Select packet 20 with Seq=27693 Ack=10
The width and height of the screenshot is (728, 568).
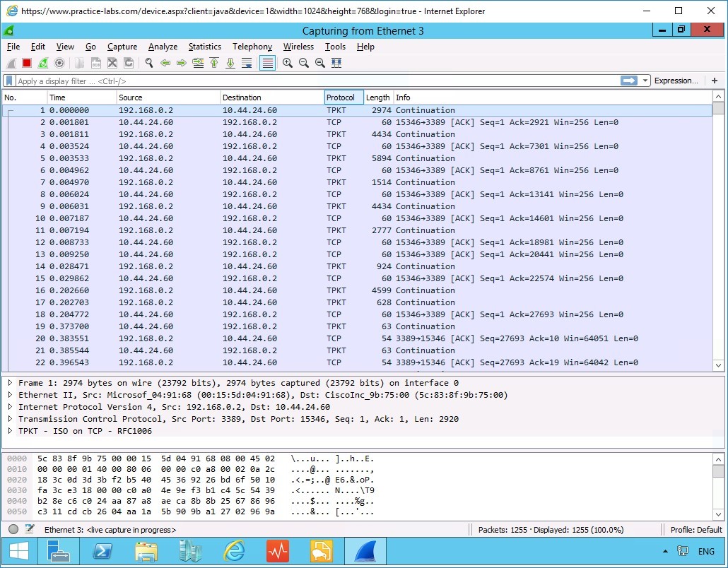[x=357, y=338]
